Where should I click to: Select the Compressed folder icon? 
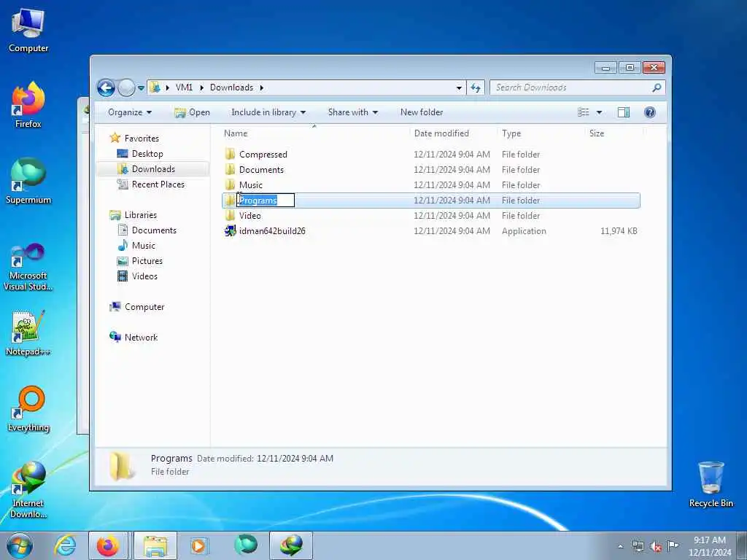click(230, 154)
